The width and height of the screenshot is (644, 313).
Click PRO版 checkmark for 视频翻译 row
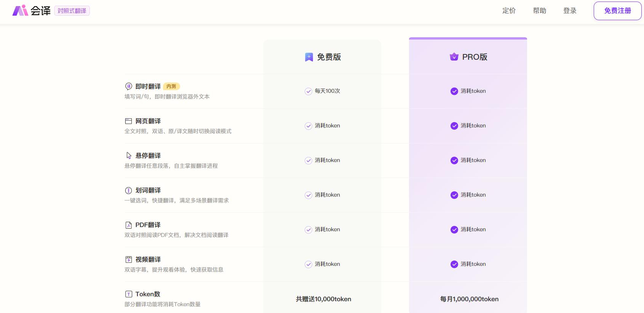[x=454, y=264]
